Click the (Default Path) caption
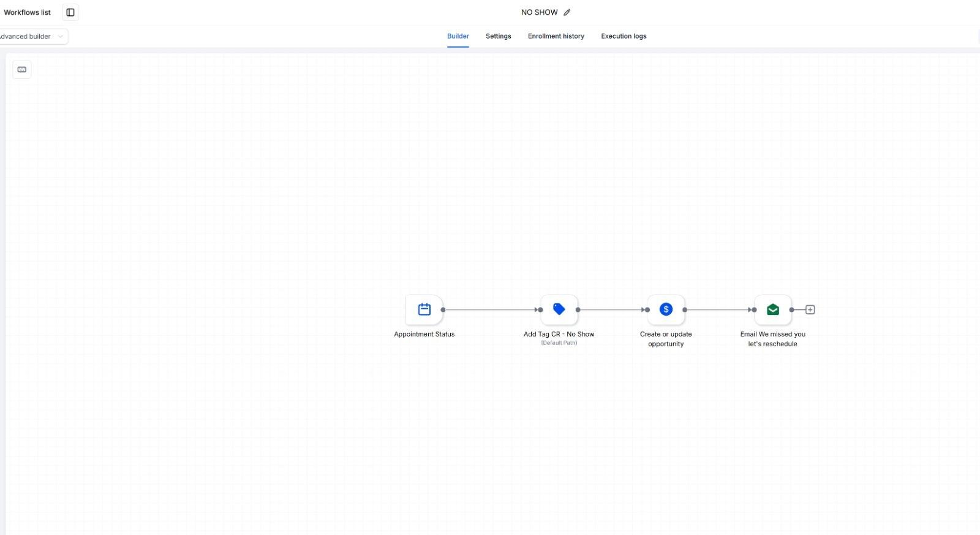This screenshot has width=980, height=535. point(559,343)
